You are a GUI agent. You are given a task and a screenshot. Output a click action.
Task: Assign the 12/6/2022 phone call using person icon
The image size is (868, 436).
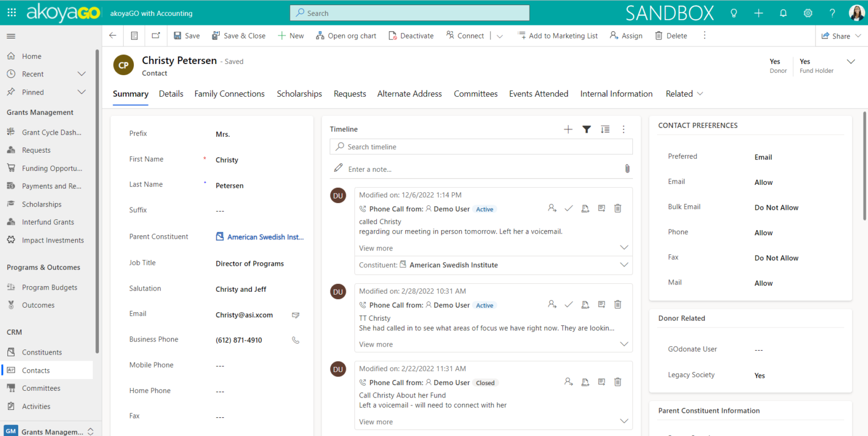pos(552,208)
